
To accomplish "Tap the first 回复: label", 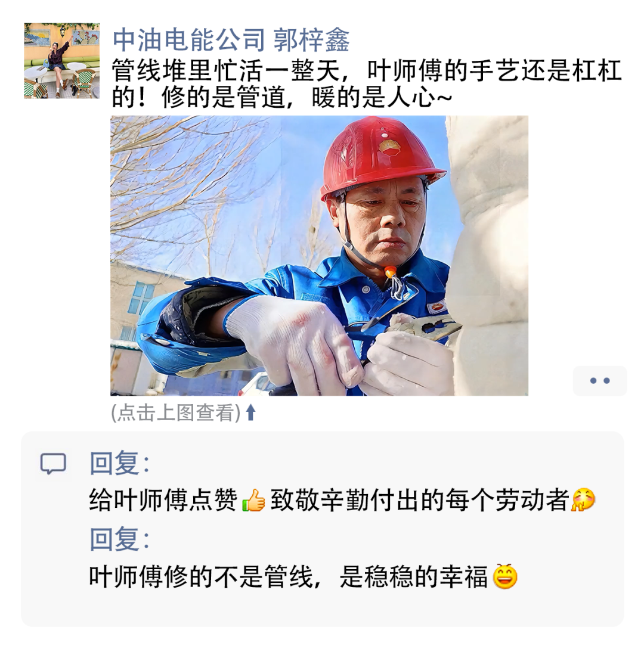I will coord(119,463).
